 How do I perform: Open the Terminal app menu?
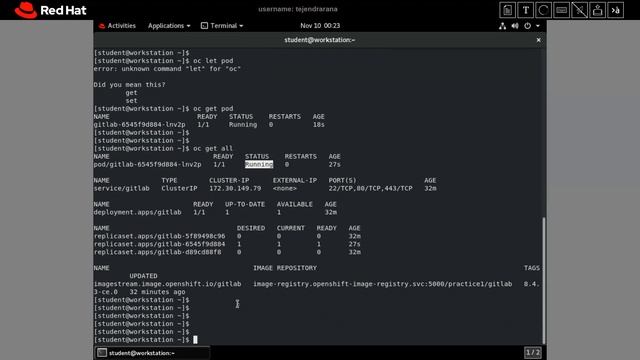[222, 26]
